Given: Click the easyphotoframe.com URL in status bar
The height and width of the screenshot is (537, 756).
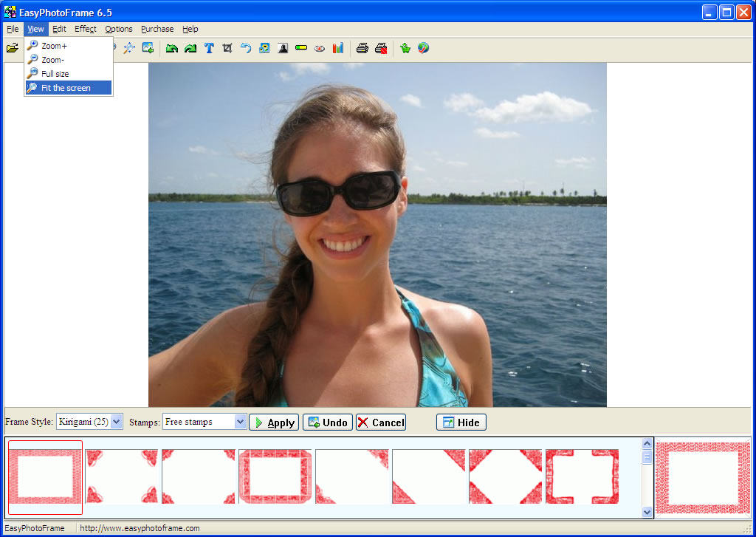Looking at the screenshot, I should (140, 528).
